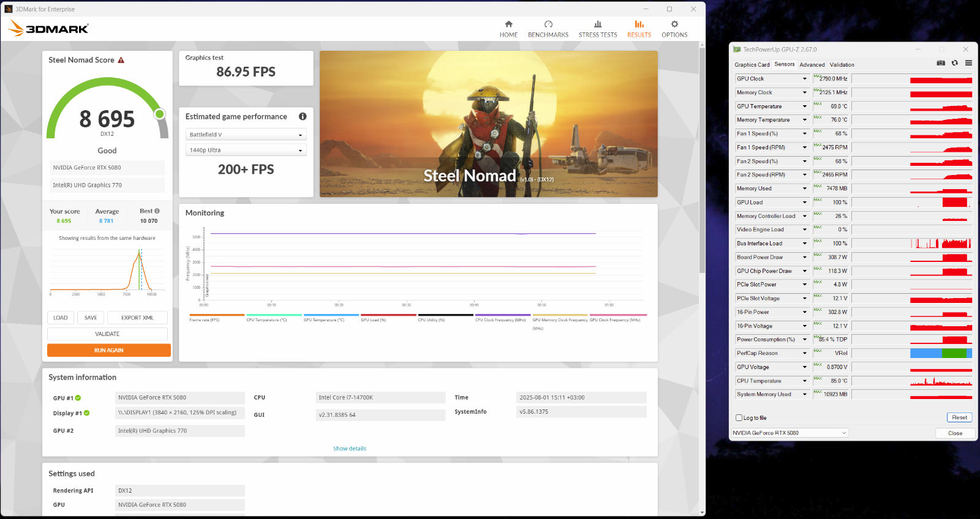
Task: Go to the STRESS TESTS menu label
Action: [x=598, y=35]
